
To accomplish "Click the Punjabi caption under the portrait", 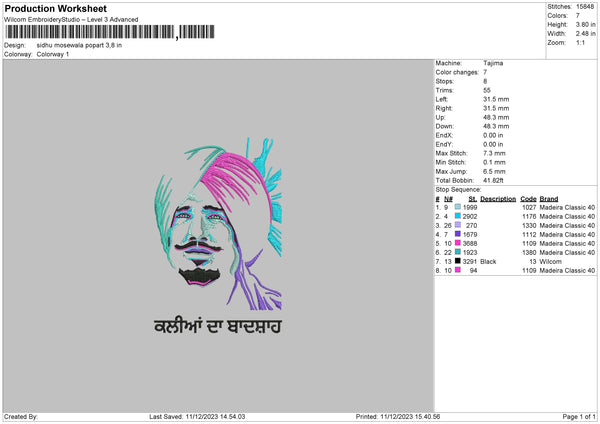I will point(218,326).
